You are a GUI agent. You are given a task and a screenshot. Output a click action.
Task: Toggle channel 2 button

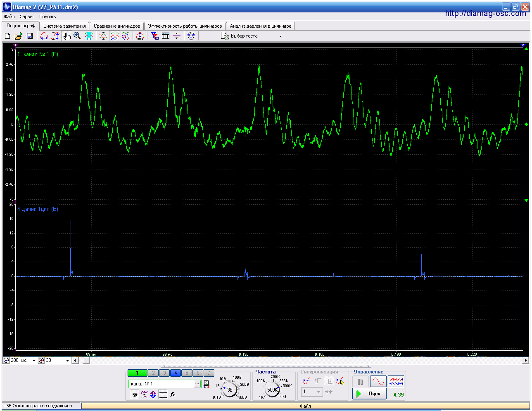pos(153,373)
